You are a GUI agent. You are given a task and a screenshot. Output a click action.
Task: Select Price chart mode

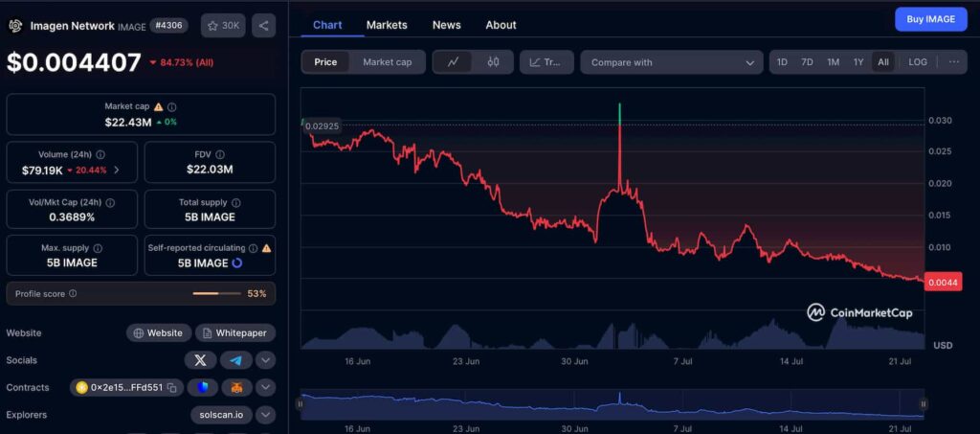(325, 62)
